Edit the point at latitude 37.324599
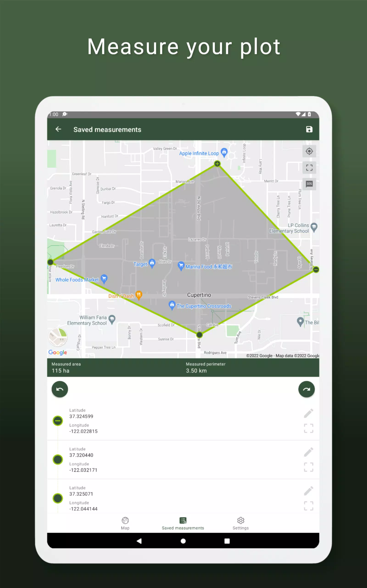The image size is (367, 588). [309, 413]
